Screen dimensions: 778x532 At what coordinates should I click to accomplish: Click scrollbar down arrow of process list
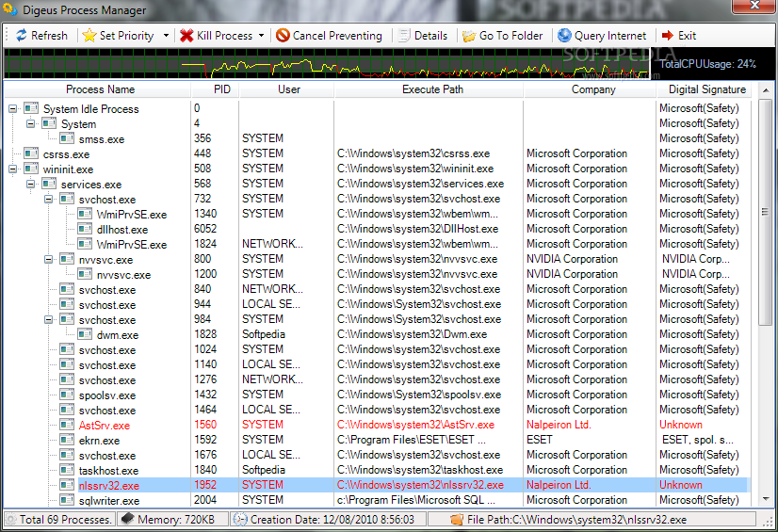[x=766, y=499]
